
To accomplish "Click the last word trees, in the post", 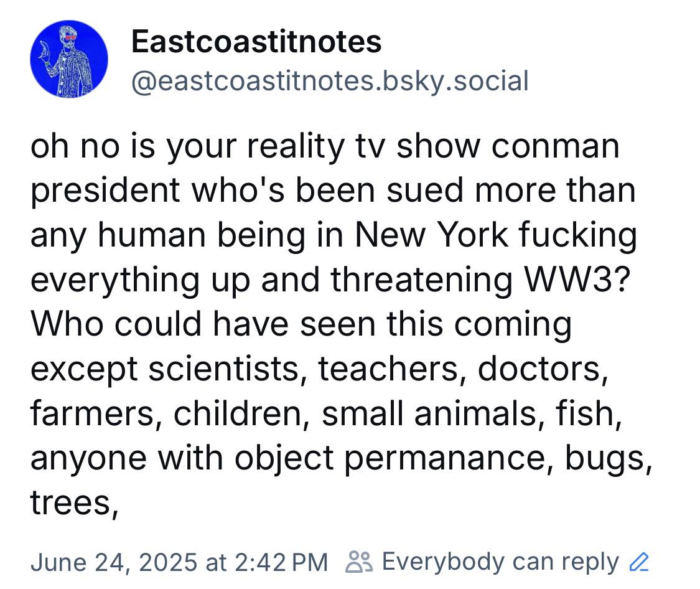I will click(75, 504).
